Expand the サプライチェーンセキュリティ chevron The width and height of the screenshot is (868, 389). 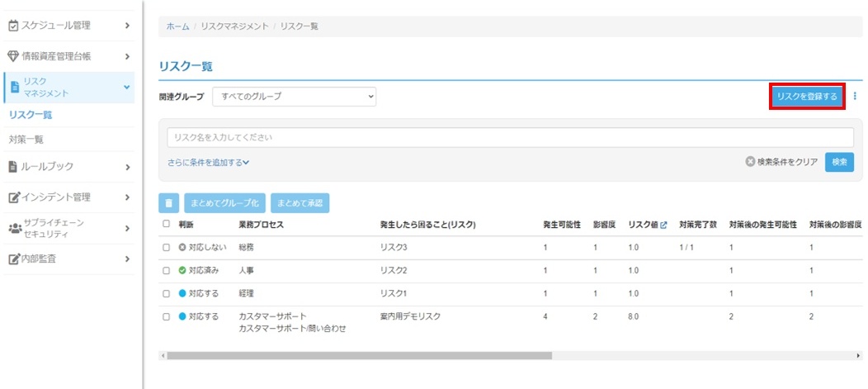click(x=127, y=228)
